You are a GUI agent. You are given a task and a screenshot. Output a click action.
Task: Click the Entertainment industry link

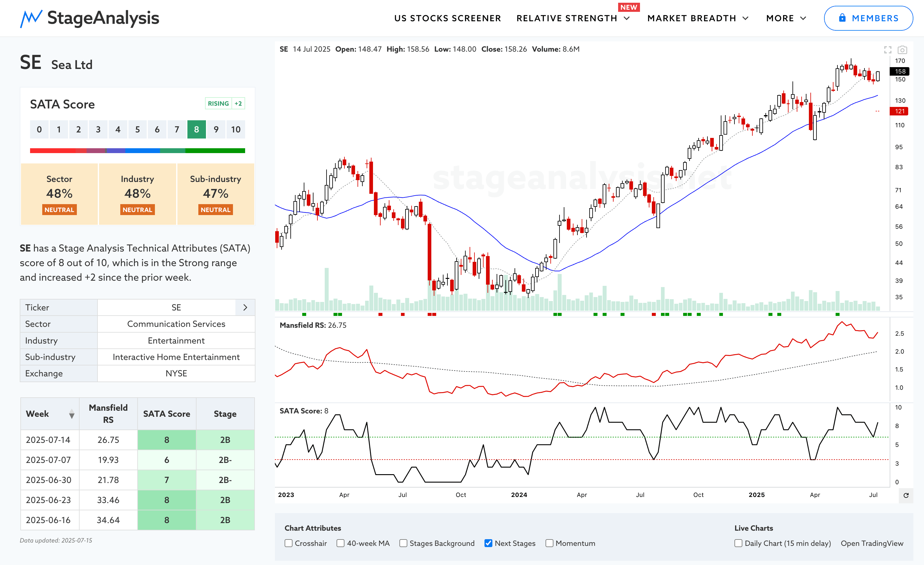(x=176, y=341)
